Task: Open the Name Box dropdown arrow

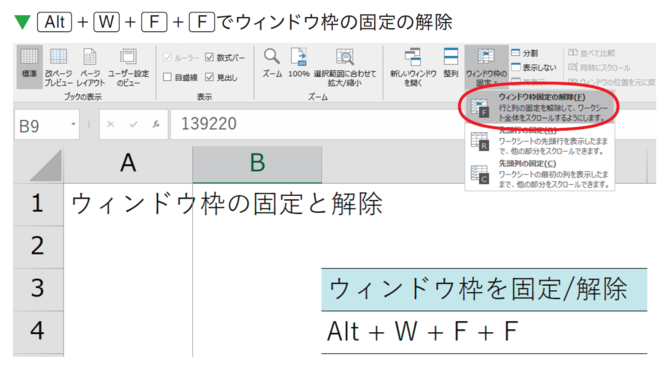Action: click(x=73, y=124)
